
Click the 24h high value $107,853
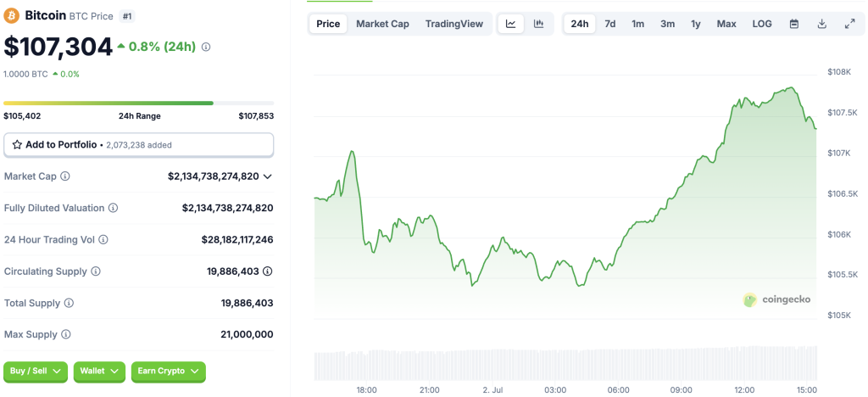pyautogui.click(x=256, y=115)
